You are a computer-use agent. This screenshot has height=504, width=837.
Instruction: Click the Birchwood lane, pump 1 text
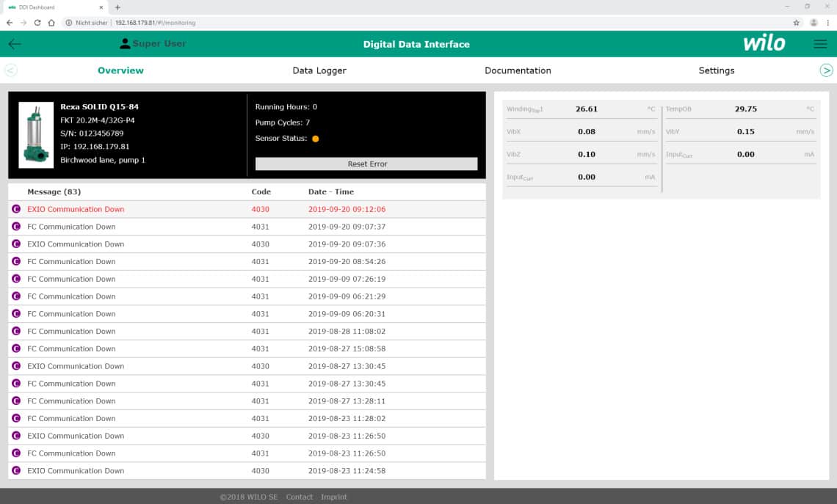point(103,160)
